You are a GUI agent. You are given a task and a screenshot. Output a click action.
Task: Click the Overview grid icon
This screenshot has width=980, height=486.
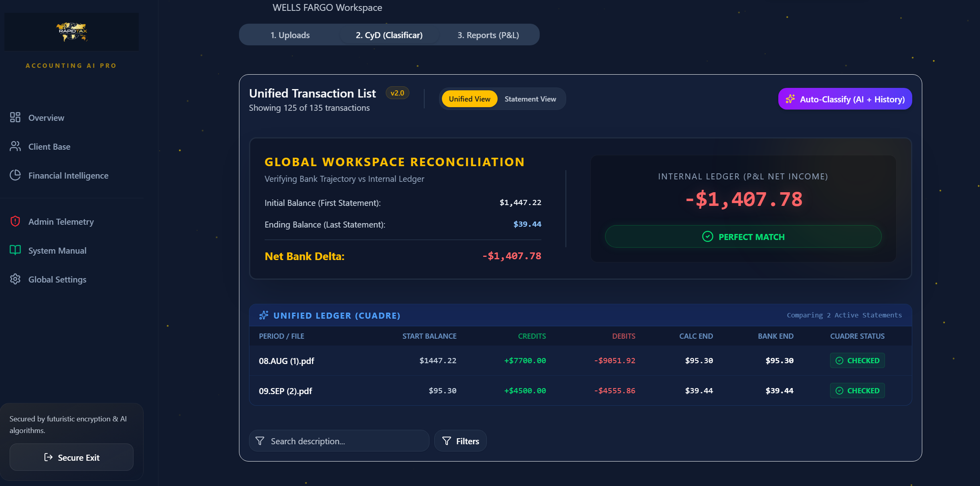pos(15,117)
